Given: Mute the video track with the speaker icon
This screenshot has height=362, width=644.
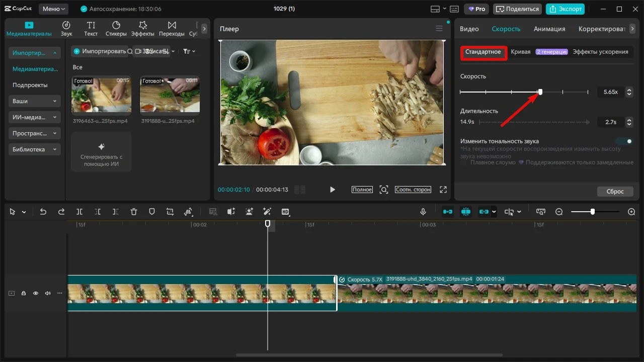Looking at the screenshot, I should point(48,293).
